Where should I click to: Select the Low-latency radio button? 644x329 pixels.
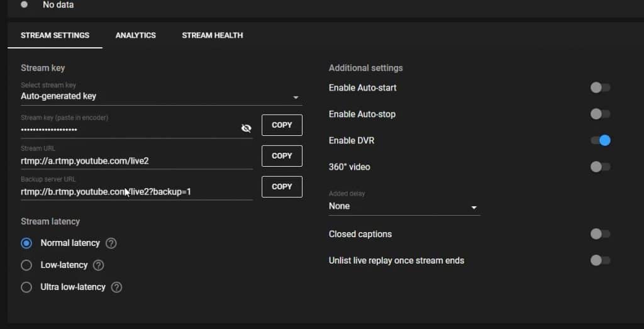pos(26,265)
